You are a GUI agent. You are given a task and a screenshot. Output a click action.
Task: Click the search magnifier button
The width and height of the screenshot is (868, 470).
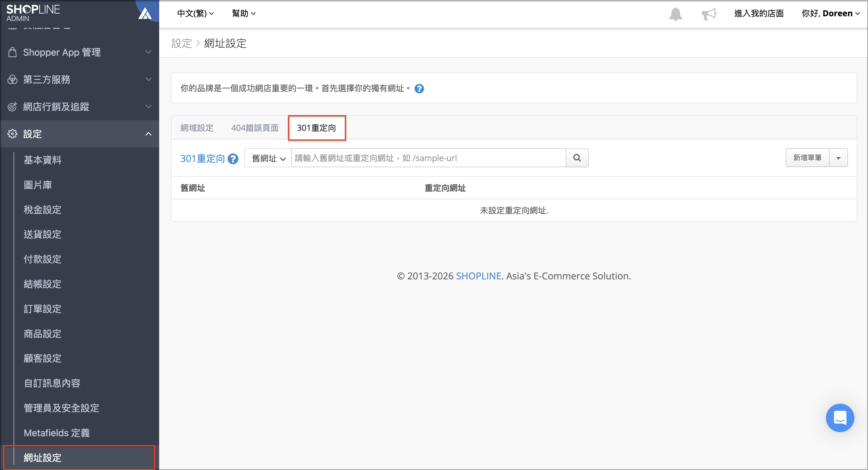pos(577,158)
